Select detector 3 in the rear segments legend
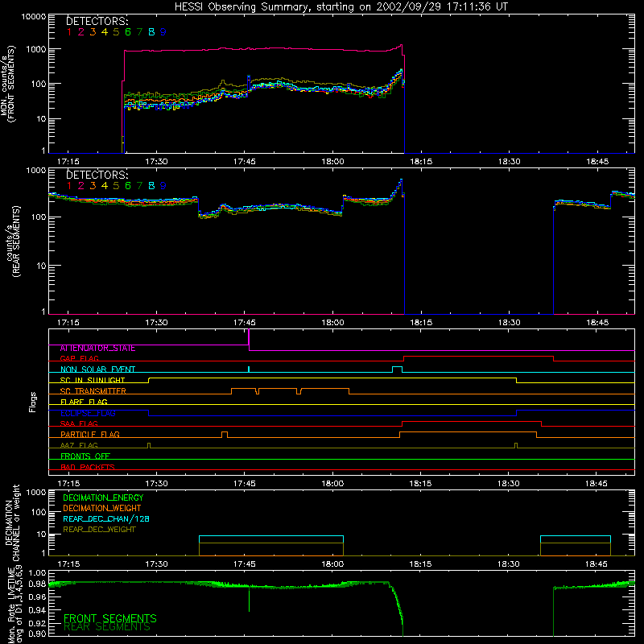 point(93,186)
